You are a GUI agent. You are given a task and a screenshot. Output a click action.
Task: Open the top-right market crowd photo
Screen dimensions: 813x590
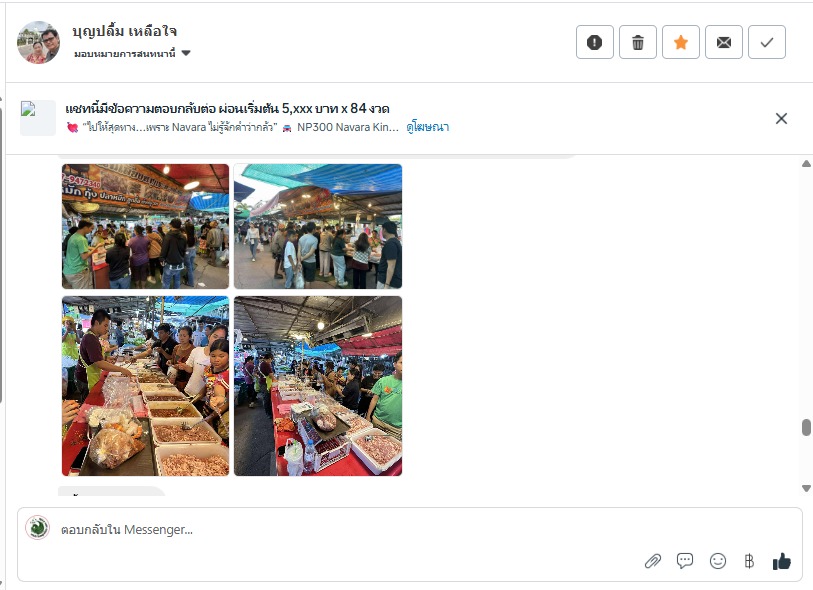[x=318, y=226]
